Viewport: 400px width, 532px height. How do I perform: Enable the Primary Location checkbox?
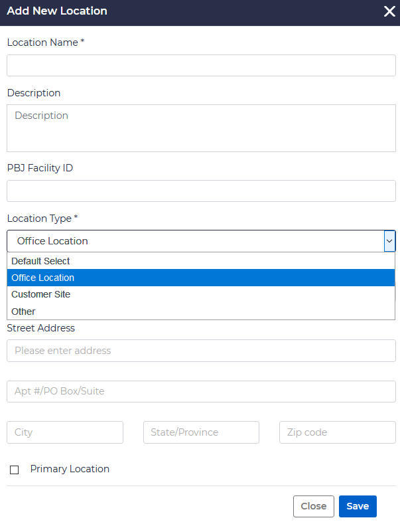pyautogui.click(x=14, y=470)
